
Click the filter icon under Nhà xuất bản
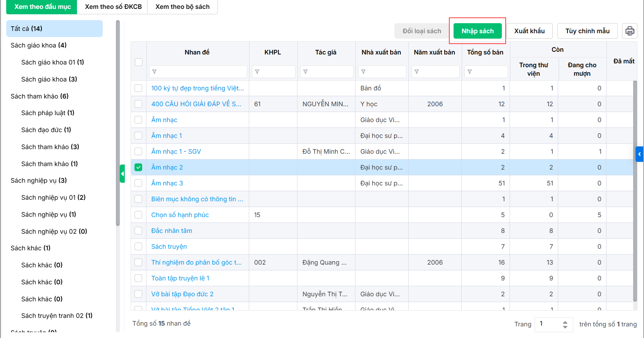[364, 72]
